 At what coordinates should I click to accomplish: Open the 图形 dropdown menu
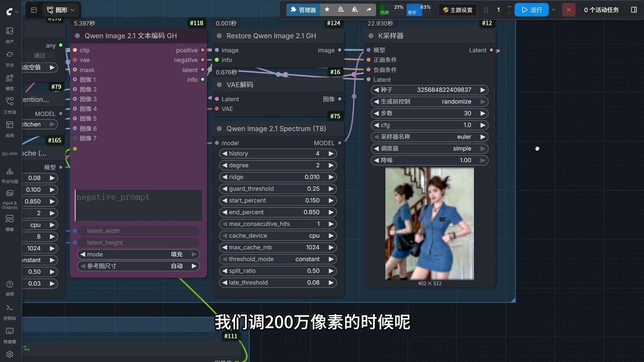(x=61, y=10)
